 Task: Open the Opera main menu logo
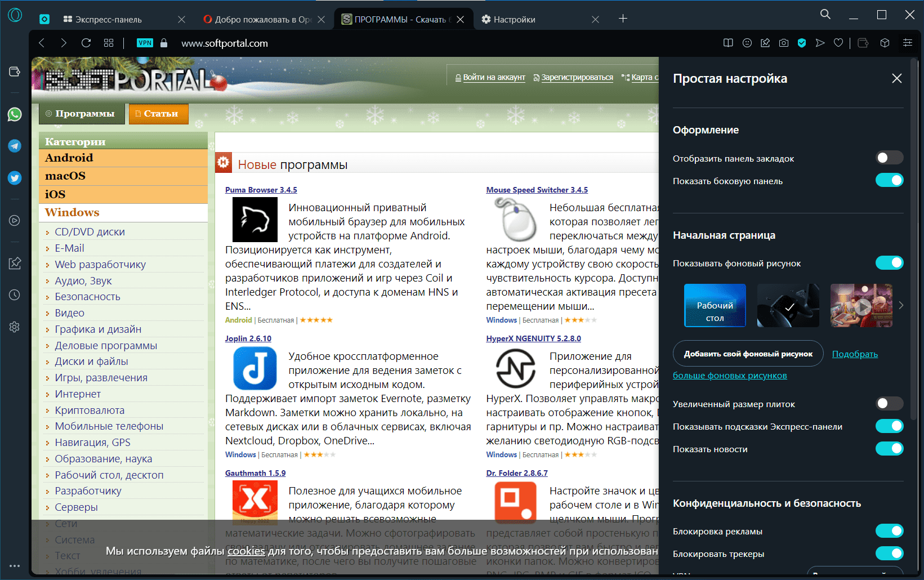[15, 15]
